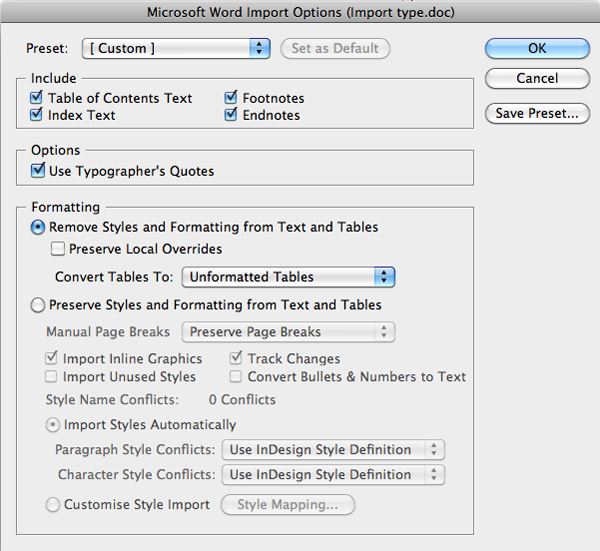Select Preserve Styles and Formatting radio button
The width and height of the screenshot is (600, 551).
pyautogui.click(x=38, y=305)
